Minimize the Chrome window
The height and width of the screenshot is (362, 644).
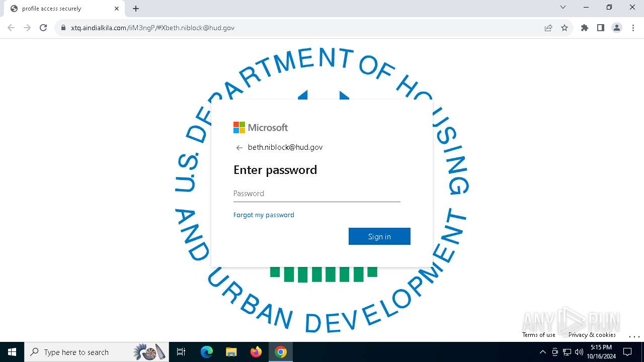point(586,7)
